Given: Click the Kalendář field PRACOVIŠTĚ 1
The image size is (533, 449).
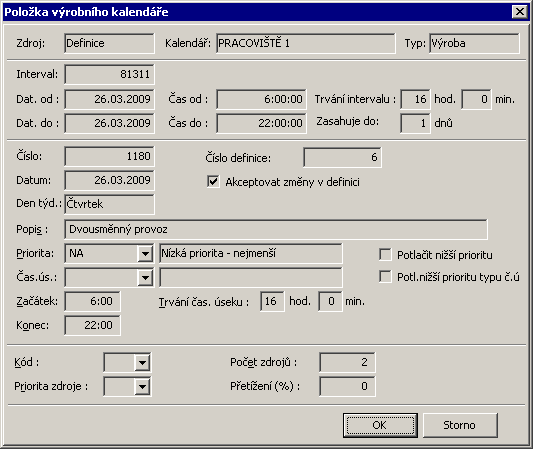Looking at the screenshot, I should pyautogui.click(x=306, y=43).
